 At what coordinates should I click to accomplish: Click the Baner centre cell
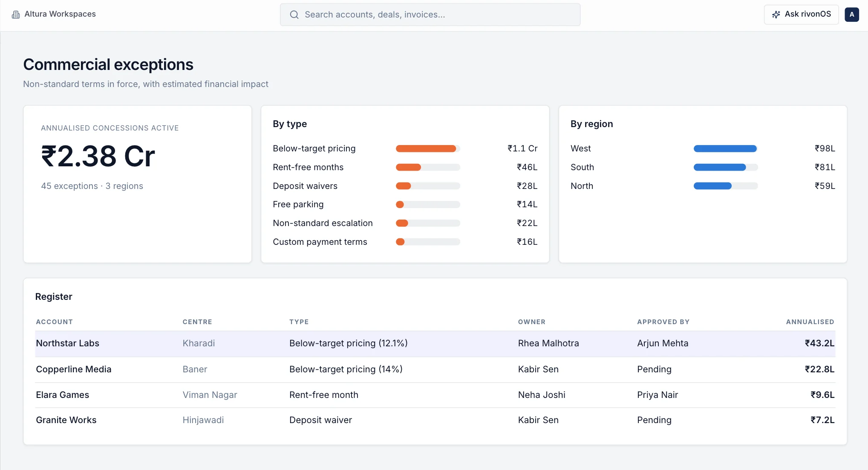195,369
